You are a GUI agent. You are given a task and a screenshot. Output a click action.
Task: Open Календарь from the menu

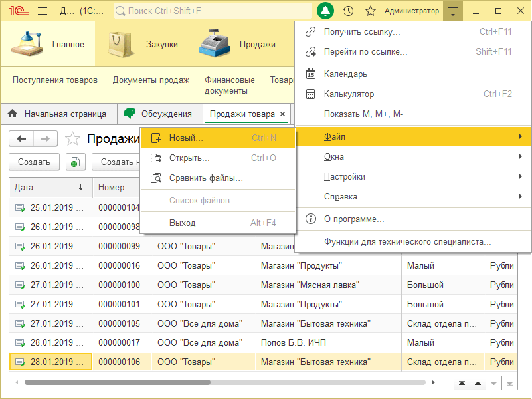click(x=412, y=74)
